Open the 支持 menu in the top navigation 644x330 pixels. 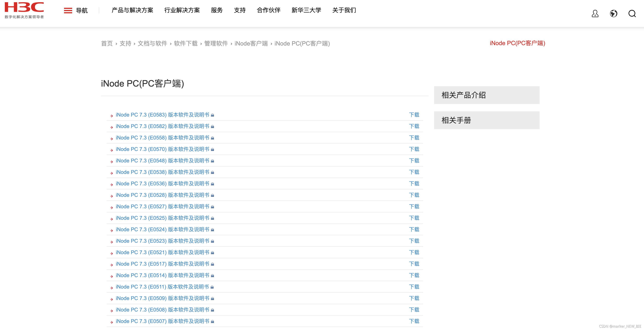[239, 10]
